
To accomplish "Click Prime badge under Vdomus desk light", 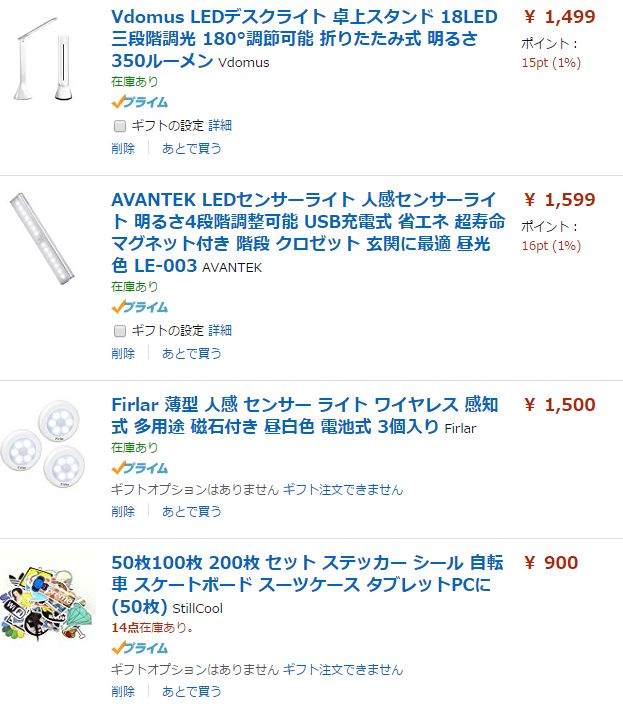I will [x=139, y=102].
